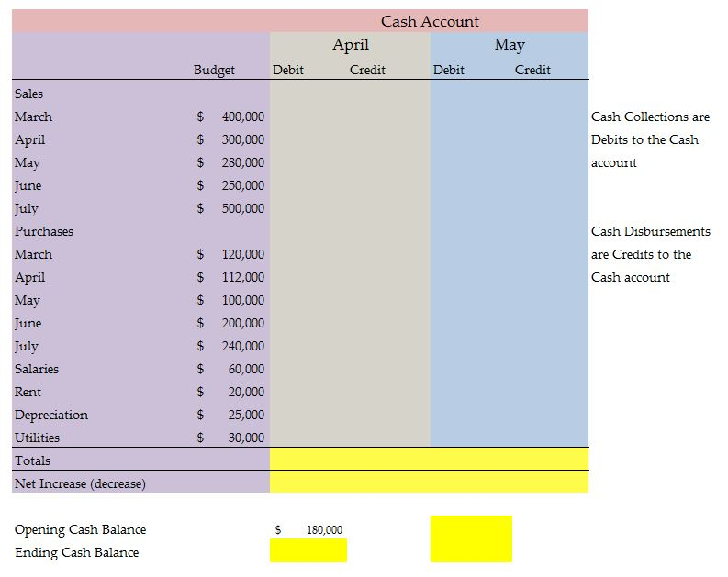Click the yellow Net Increase row cell

click(429, 482)
